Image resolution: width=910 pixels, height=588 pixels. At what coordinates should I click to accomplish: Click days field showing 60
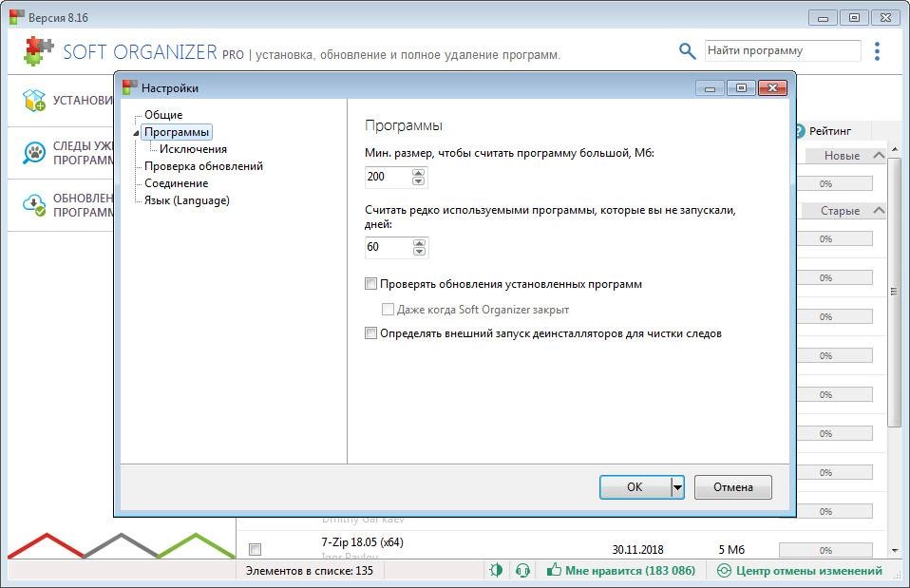tap(389, 247)
